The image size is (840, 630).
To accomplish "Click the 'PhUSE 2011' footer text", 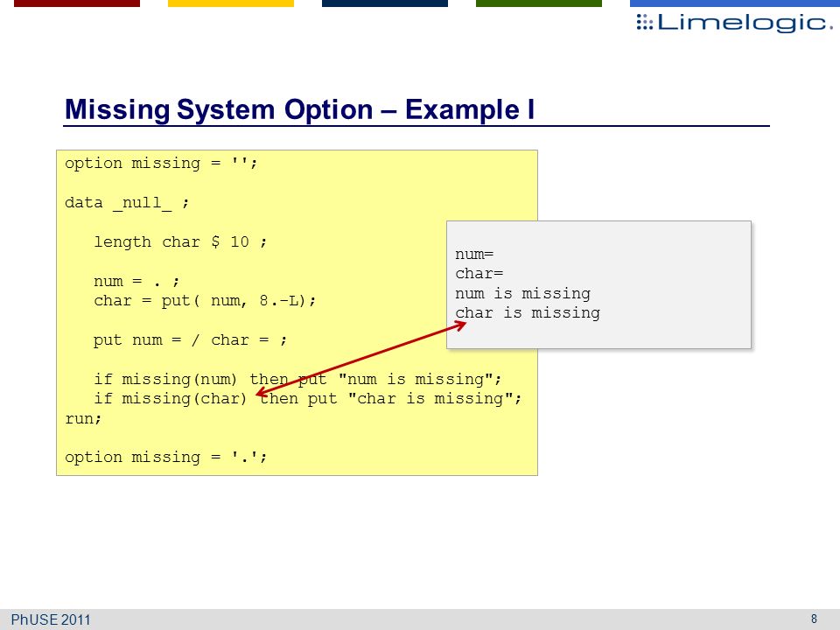I will tap(51, 619).
